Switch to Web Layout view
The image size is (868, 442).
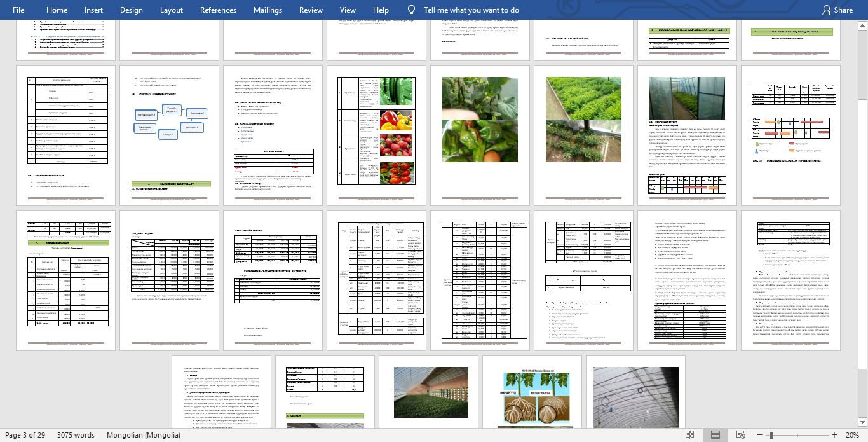[740, 435]
